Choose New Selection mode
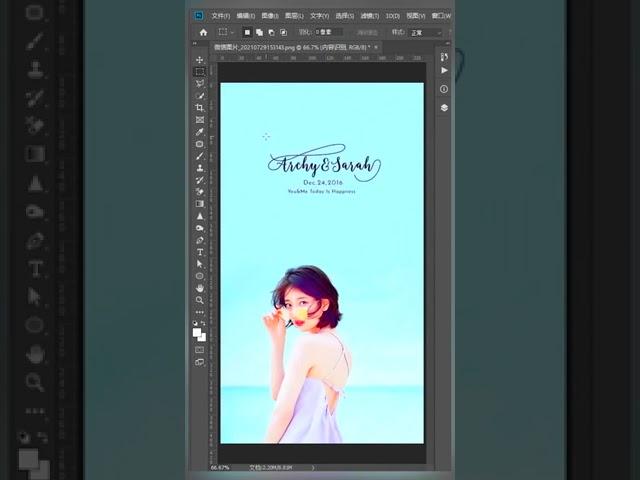 247,32
